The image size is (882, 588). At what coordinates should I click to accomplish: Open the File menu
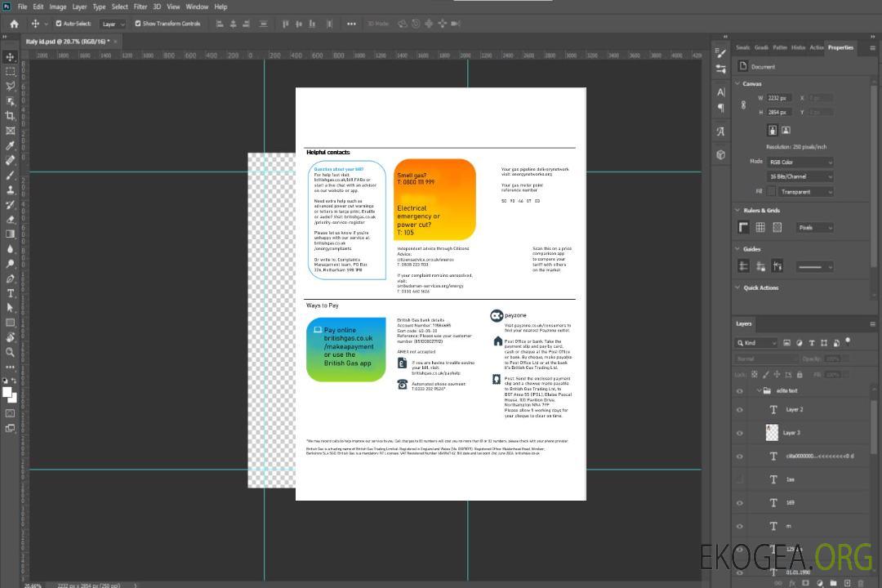click(x=23, y=7)
